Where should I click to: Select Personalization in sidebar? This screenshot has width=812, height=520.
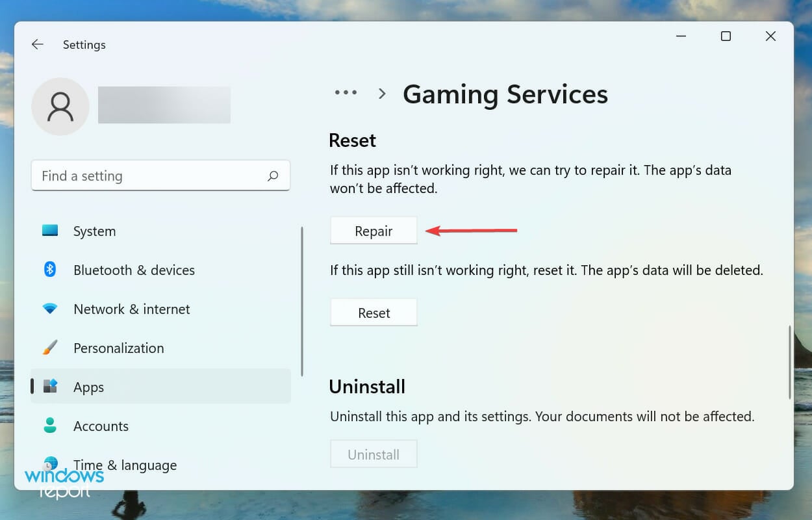(x=119, y=348)
